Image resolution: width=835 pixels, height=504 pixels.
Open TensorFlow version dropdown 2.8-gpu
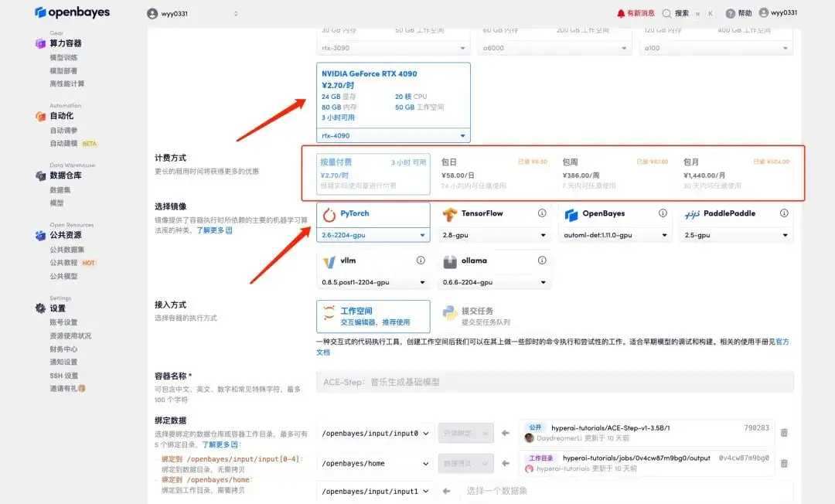coord(493,235)
